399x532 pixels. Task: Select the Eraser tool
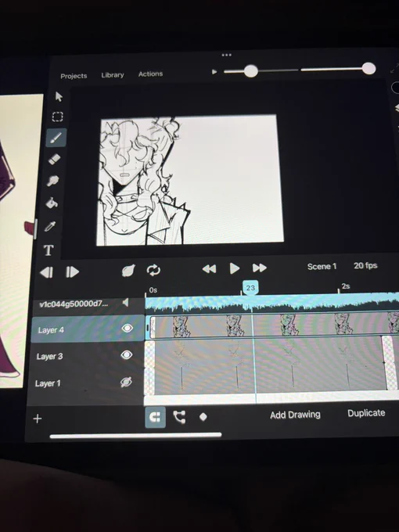[54, 159]
